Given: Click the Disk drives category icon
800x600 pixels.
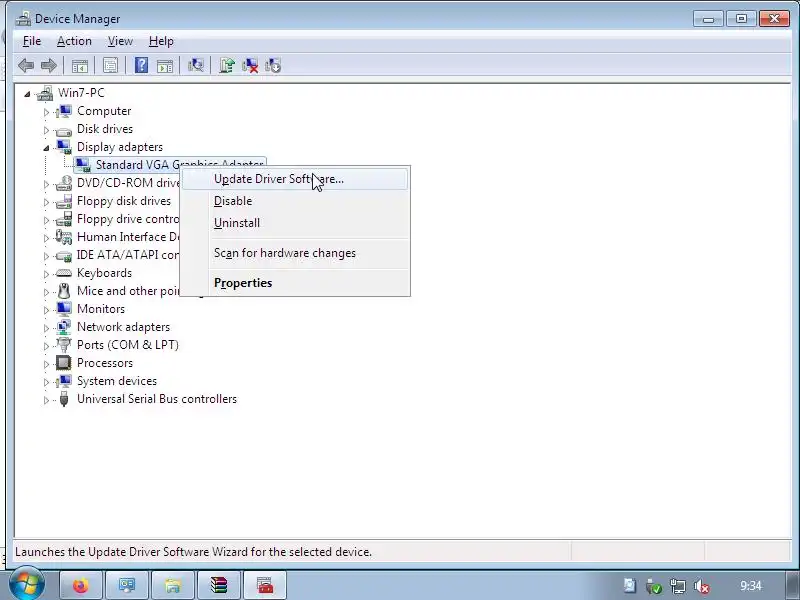Looking at the screenshot, I should pyautogui.click(x=64, y=130).
